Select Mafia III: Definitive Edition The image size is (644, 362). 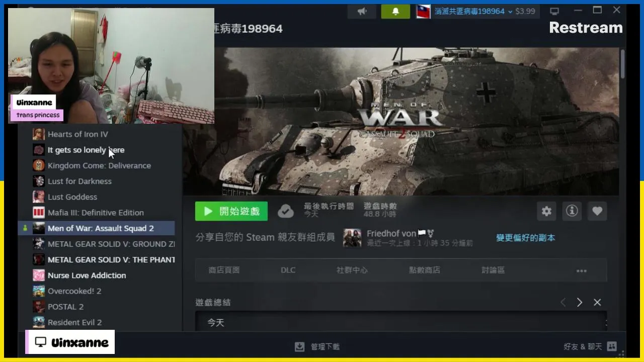point(96,213)
